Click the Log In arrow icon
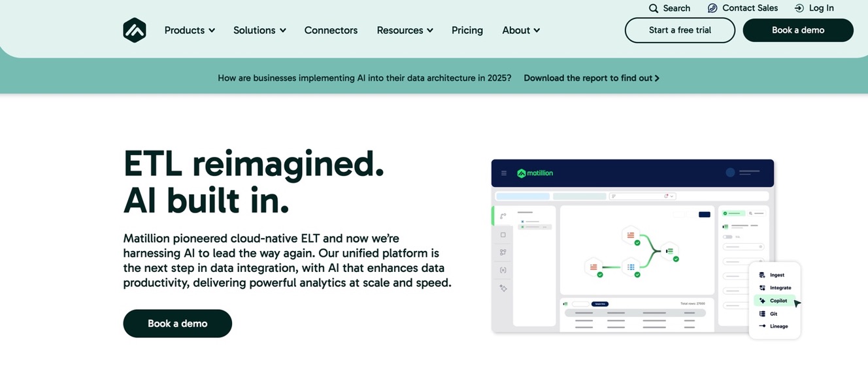The image size is (868, 387). [x=799, y=8]
